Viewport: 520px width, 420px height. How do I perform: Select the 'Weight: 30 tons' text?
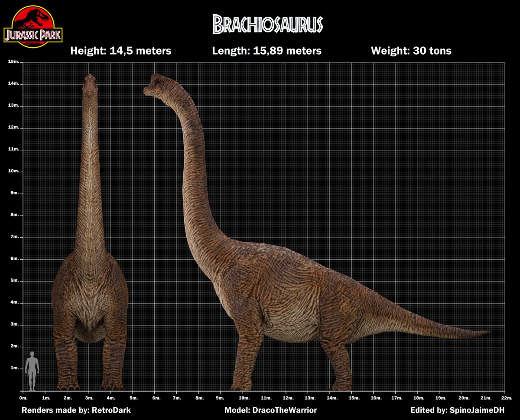coord(411,51)
